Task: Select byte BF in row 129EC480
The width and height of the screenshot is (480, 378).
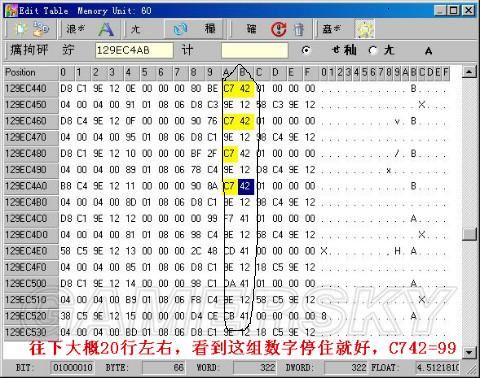Action: click(196, 154)
